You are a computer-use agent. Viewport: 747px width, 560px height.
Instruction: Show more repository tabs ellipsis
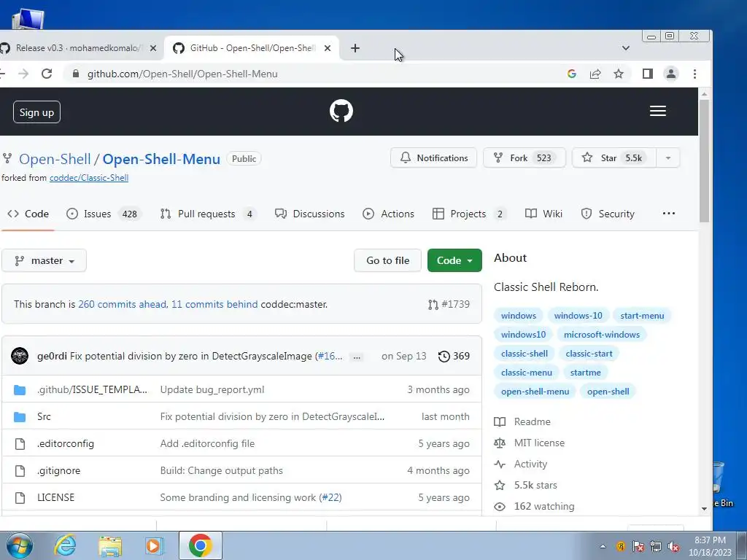pyautogui.click(x=669, y=214)
